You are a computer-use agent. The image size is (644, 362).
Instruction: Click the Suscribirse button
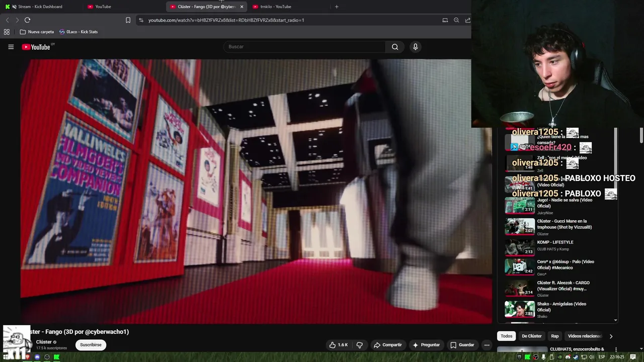(x=91, y=345)
